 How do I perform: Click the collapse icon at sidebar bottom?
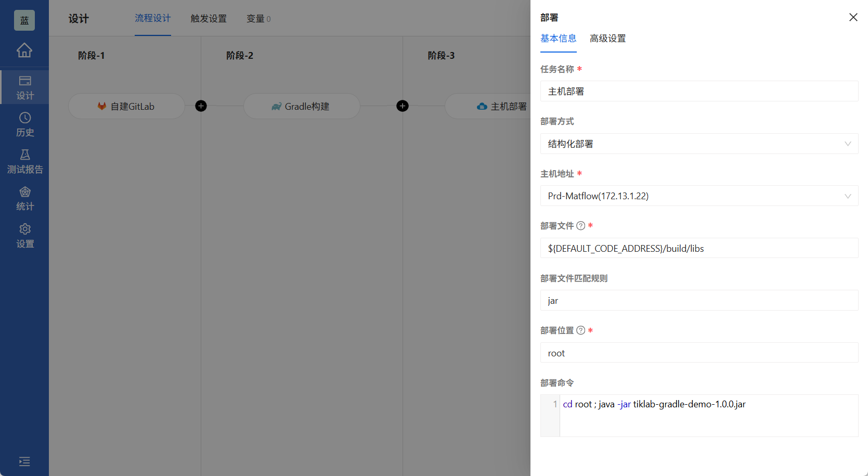24,461
